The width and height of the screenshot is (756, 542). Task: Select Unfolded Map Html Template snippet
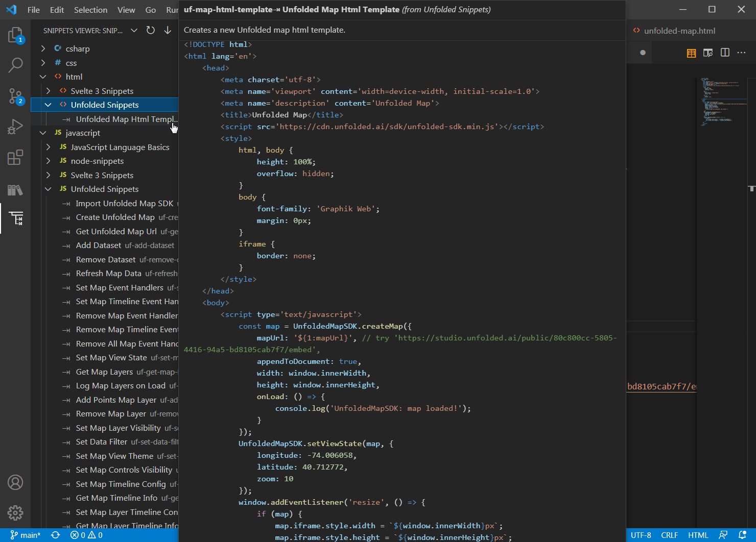pos(105,119)
